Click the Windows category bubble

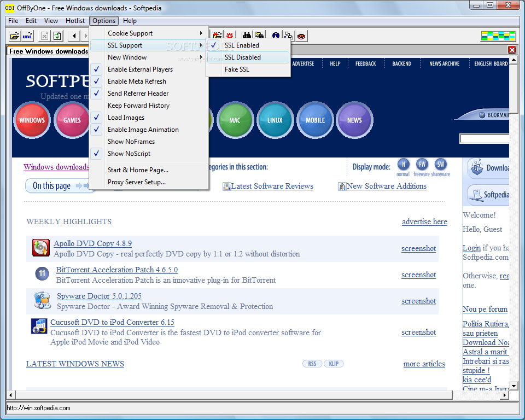(x=32, y=120)
